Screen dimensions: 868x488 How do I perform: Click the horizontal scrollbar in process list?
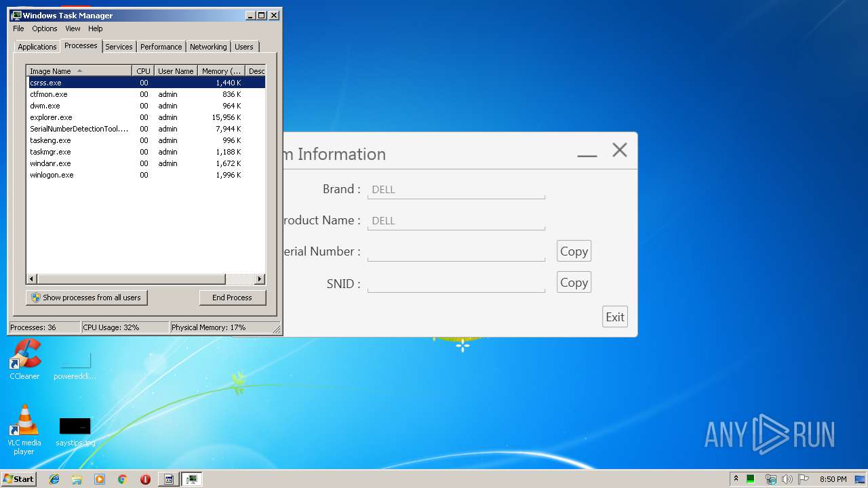pyautogui.click(x=131, y=279)
